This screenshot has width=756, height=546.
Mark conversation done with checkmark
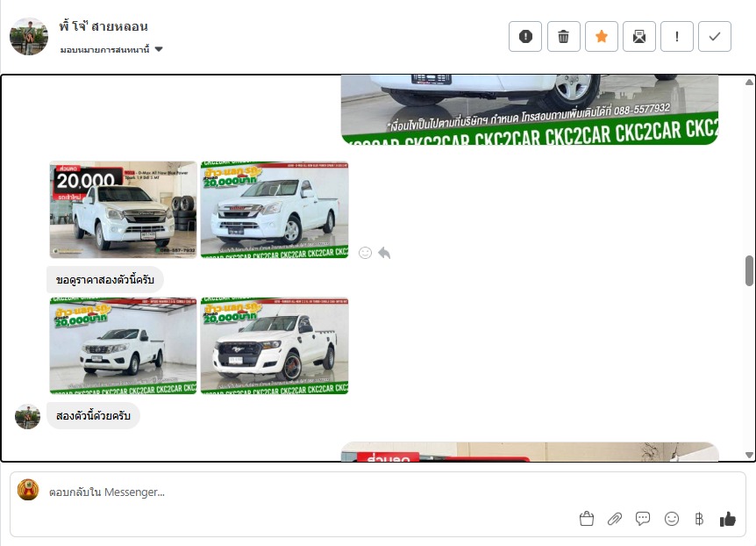pos(715,36)
